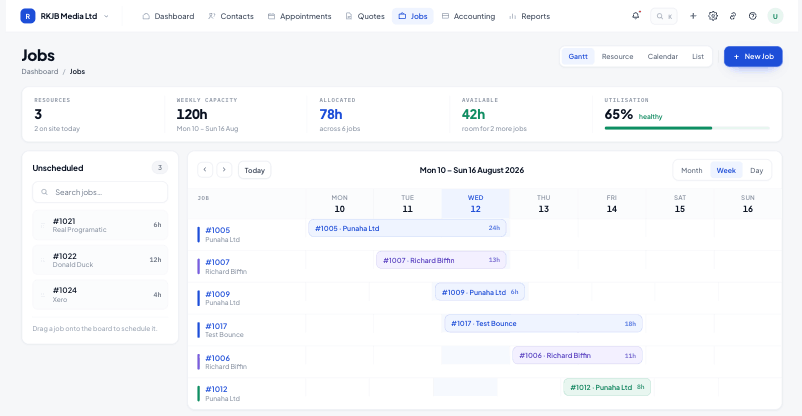802x416 pixels.
Task: Switch timeline to Day view
Action: (756, 170)
